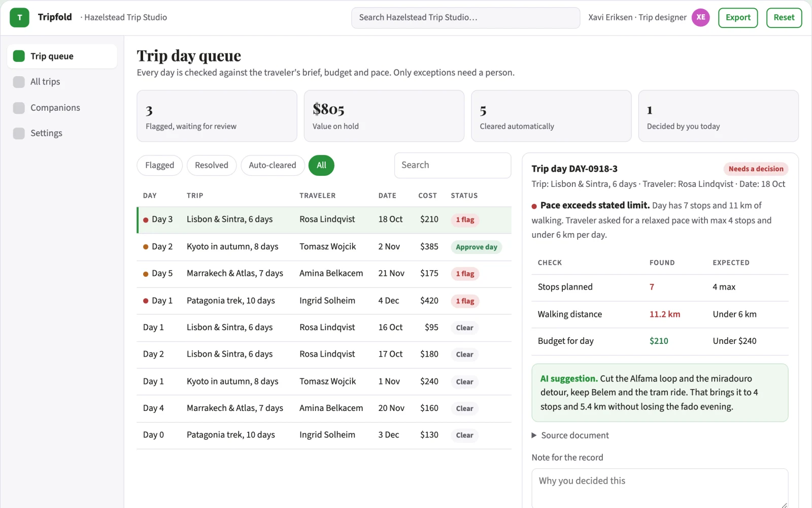Select the All filter tab
The height and width of the screenshot is (508, 812).
click(x=321, y=165)
